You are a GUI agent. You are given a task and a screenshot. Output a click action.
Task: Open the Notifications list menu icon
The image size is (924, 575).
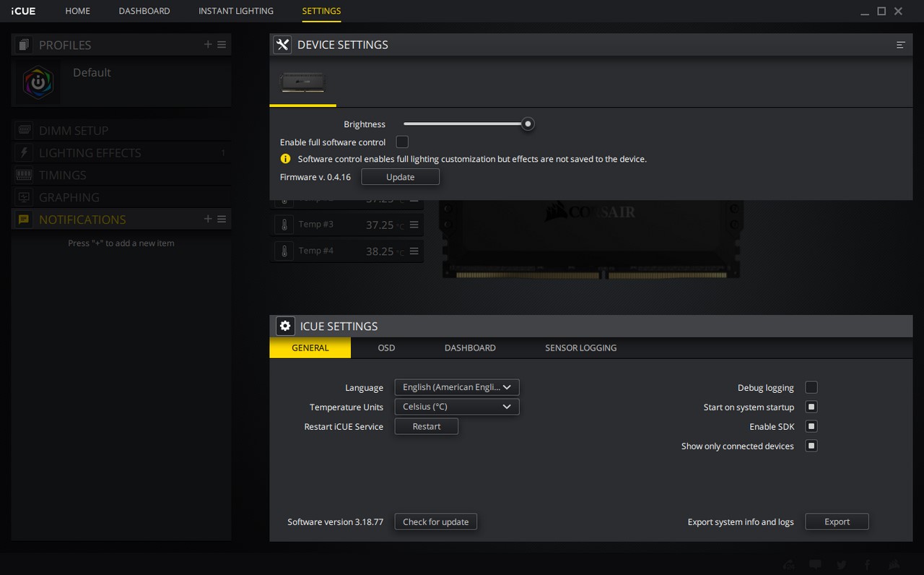[x=222, y=219]
